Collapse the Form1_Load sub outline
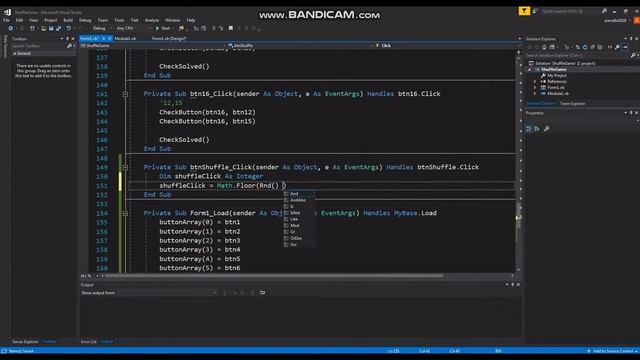The height and width of the screenshot is (360, 640). click(125, 213)
